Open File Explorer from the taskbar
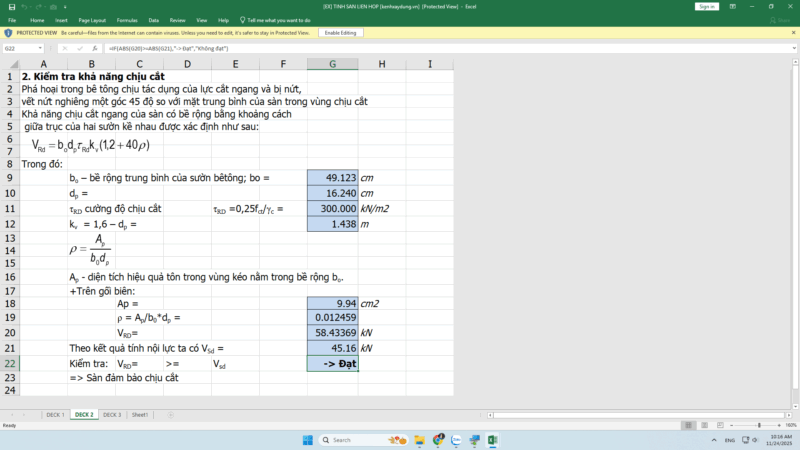The height and width of the screenshot is (450, 800). 418,440
